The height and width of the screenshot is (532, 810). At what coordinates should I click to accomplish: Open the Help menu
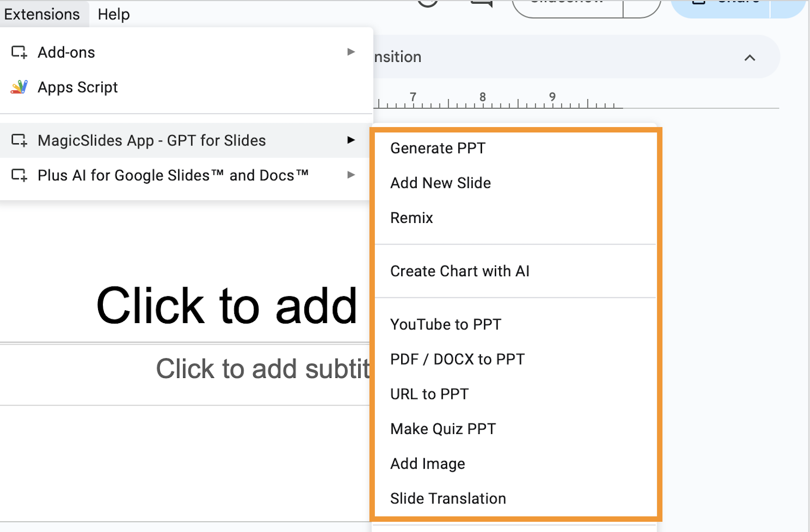click(x=114, y=14)
